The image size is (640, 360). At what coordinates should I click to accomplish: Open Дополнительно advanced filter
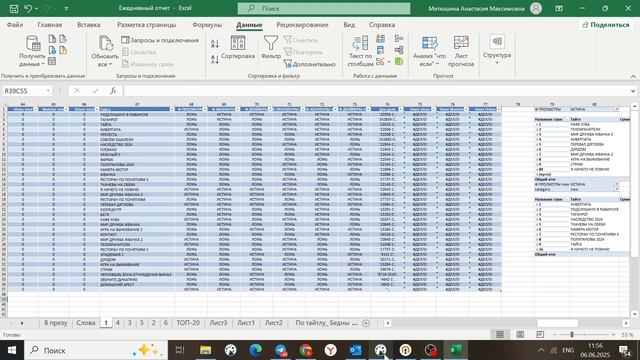[310, 64]
